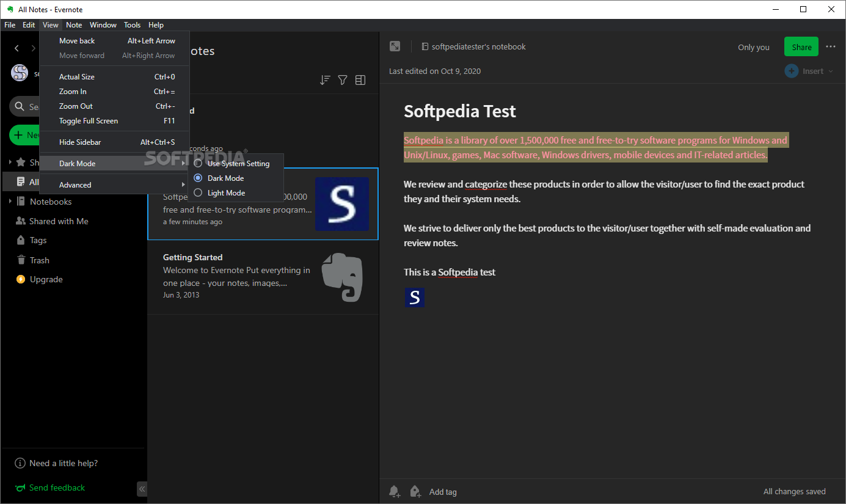The height and width of the screenshot is (504, 846).
Task: Click the Softpedia S note thumbnail
Action: click(342, 204)
